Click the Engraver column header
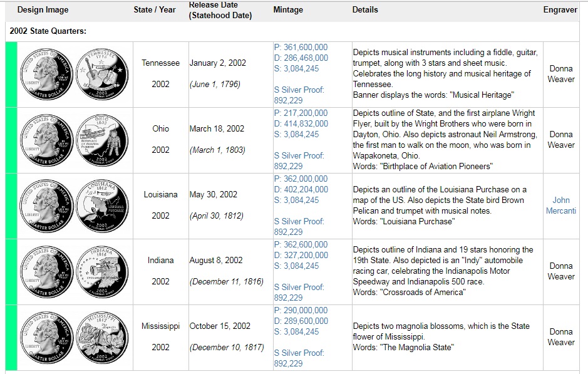 tap(560, 10)
